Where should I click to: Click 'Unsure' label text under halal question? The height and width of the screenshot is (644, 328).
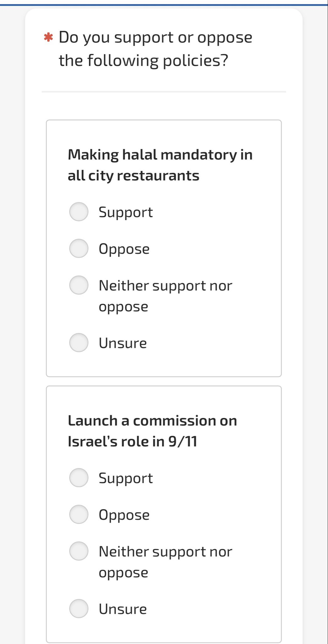click(123, 343)
